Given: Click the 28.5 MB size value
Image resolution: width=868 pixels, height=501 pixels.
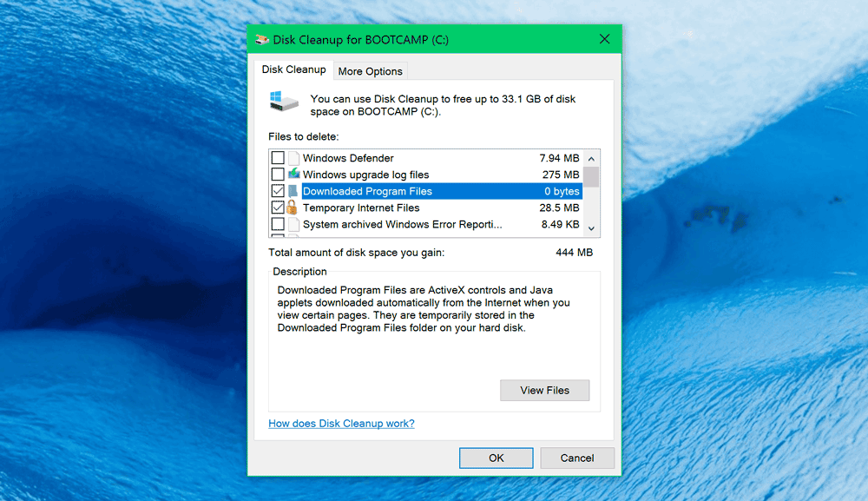Looking at the screenshot, I should [559, 208].
